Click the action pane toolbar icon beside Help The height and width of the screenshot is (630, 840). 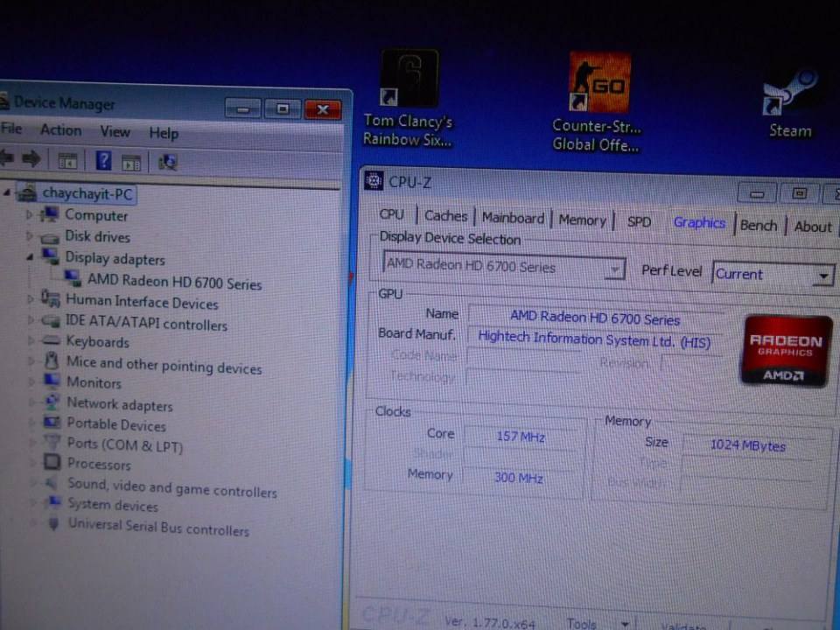(x=131, y=162)
